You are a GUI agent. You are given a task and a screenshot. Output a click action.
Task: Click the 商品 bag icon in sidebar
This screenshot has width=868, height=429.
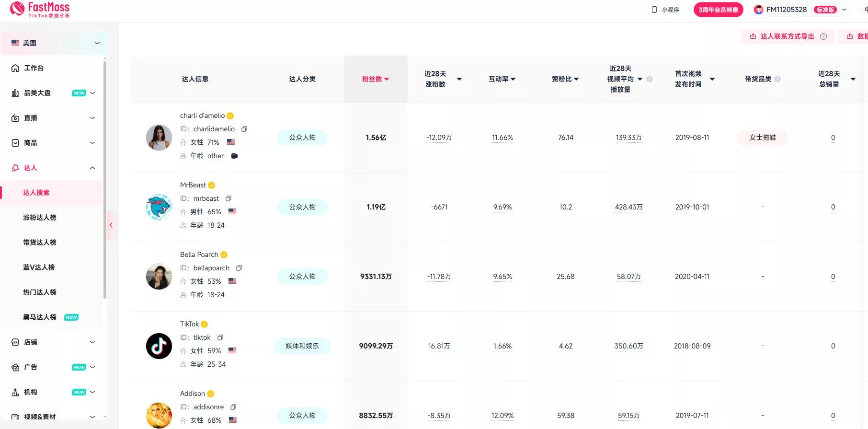(15, 143)
